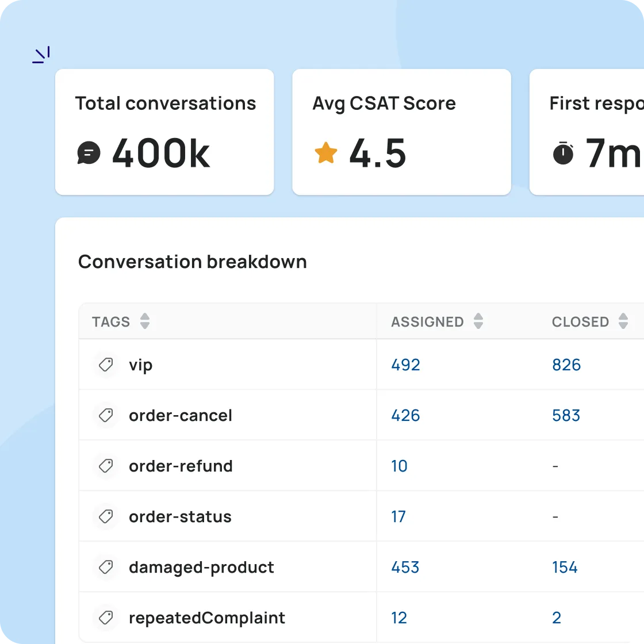The width and height of the screenshot is (644, 644).
Task: Select the Total conversations card
Action: (x=164, y=132)
